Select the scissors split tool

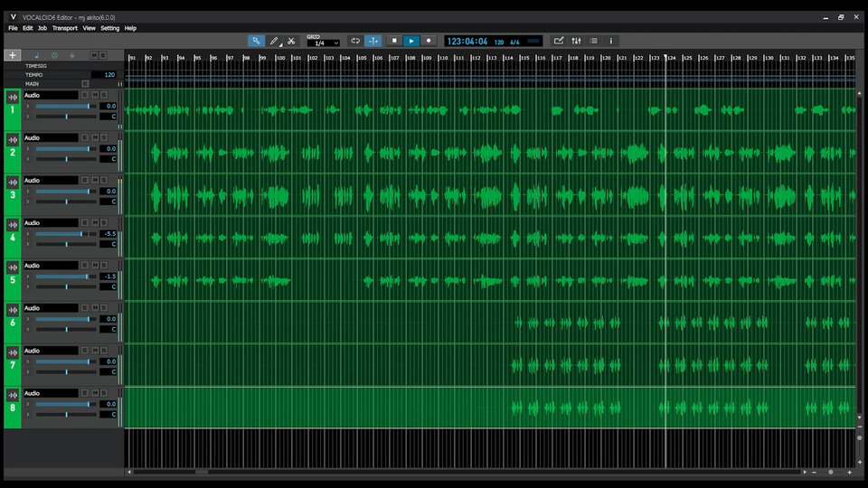290,41
